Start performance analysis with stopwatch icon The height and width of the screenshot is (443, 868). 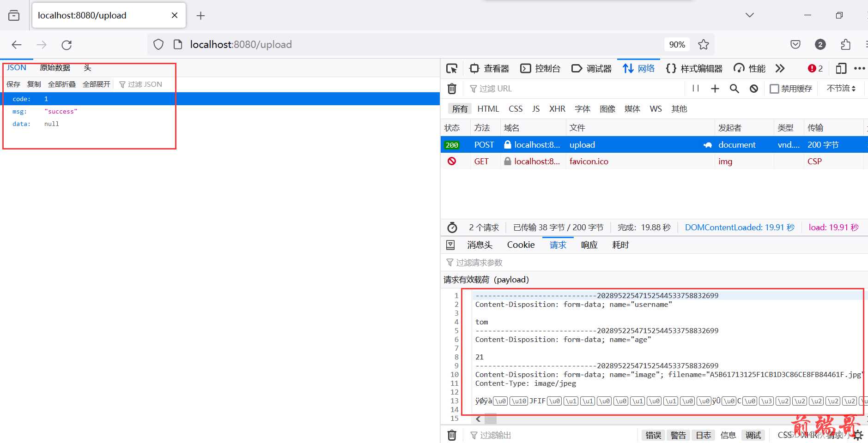(x=452, y=227)
